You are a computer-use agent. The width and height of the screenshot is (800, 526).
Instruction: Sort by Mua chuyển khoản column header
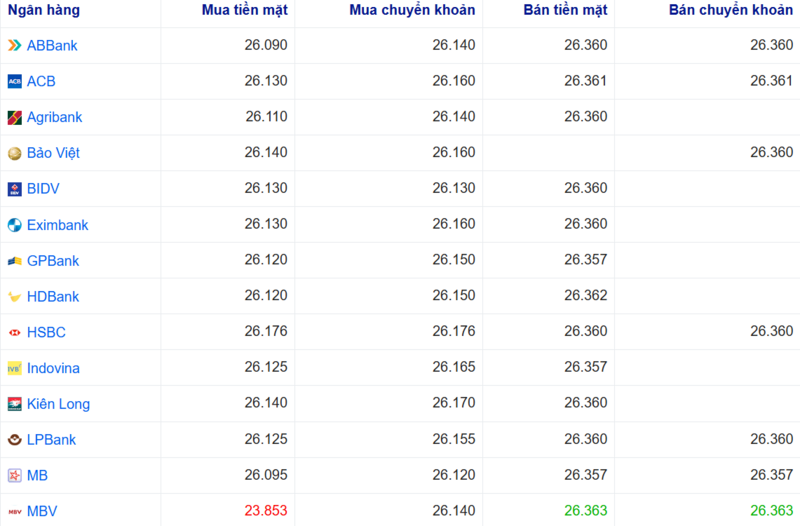click(x=412, y=10)
